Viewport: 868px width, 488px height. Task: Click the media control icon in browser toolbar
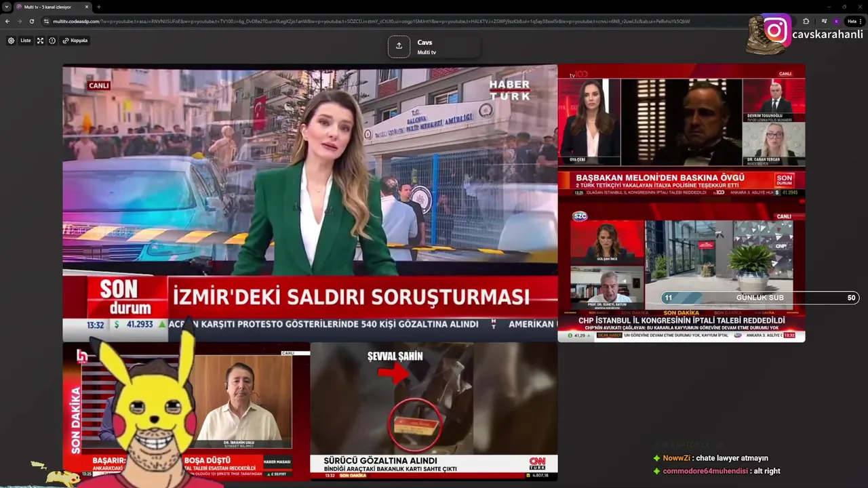pyautogui.click(x=824, y=21)
